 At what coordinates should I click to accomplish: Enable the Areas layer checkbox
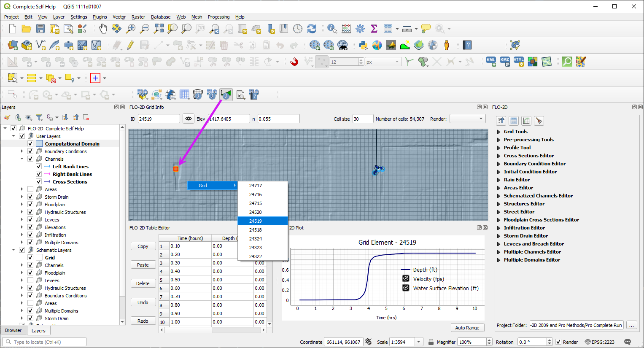[x=30, y=189]
